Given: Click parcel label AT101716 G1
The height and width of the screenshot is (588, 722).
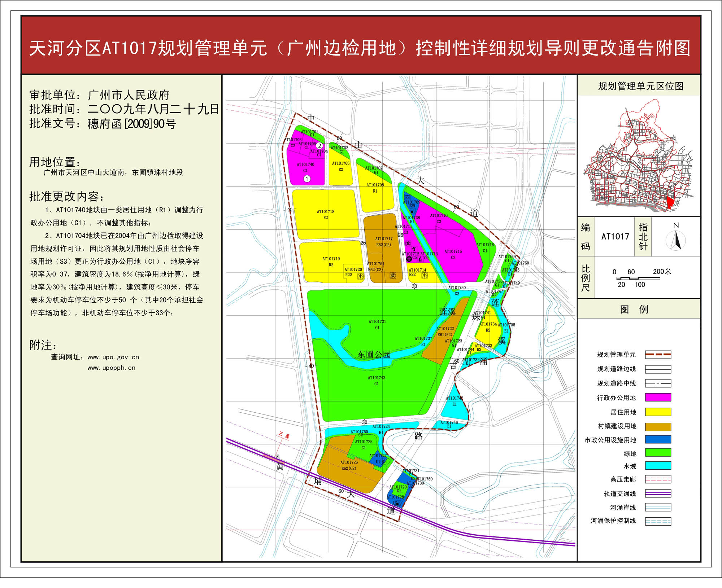Looking at the screenshot, I should point(485,247).
